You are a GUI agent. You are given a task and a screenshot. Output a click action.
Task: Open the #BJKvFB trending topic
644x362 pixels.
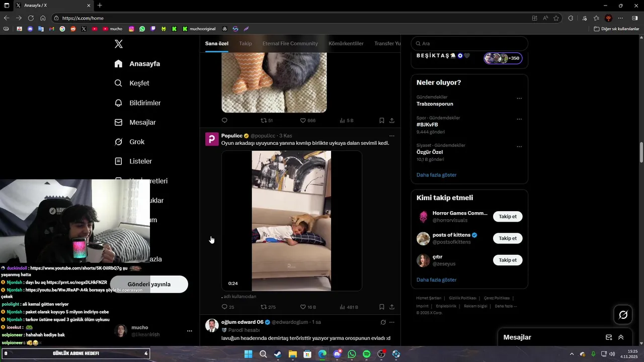(427, 125)
